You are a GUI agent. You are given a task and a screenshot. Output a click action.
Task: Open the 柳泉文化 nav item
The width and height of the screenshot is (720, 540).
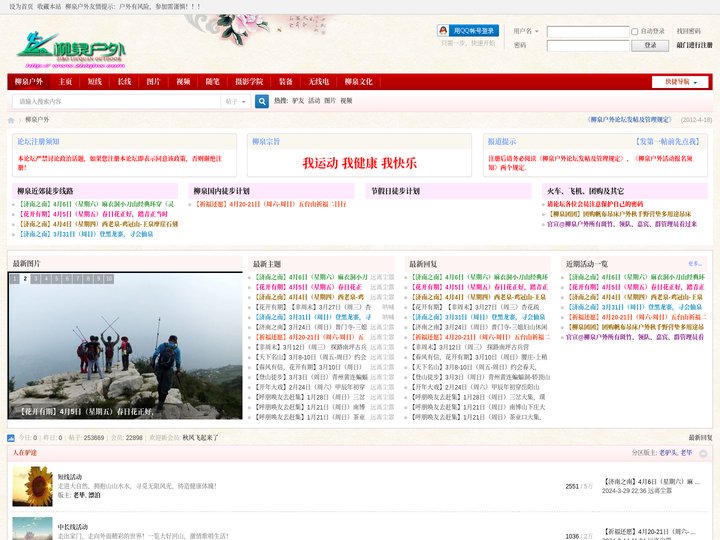coord(359,82)
